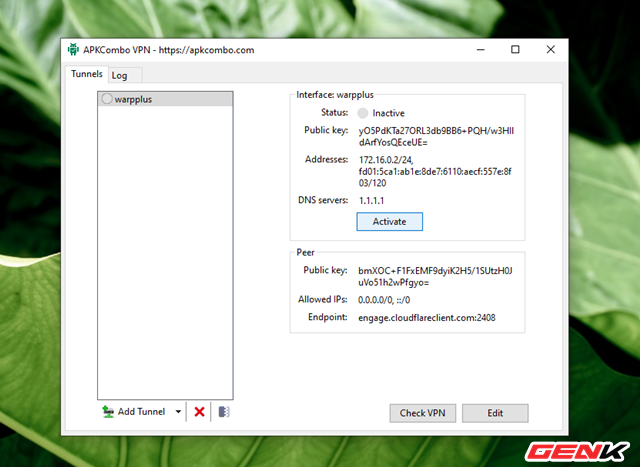The image size is (640, 467).
Task: Click the engage.cloudflareclient.com endpoint value
Action: pos(427,318)
